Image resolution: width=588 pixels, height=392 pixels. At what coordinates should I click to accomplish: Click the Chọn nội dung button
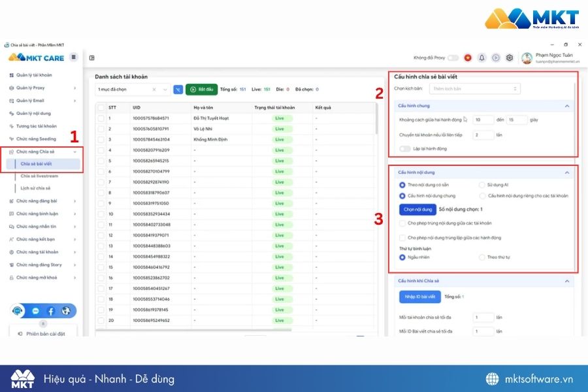point(417,209)
